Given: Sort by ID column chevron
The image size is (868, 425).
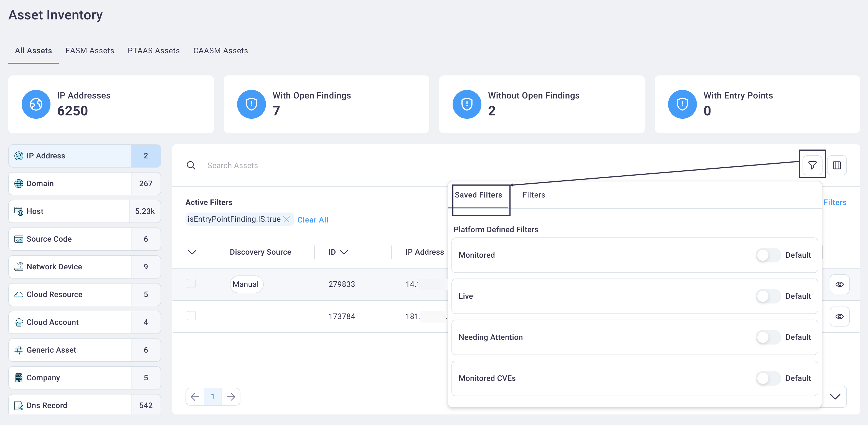Looking at the screenshot, I should (x=344, y=252).
